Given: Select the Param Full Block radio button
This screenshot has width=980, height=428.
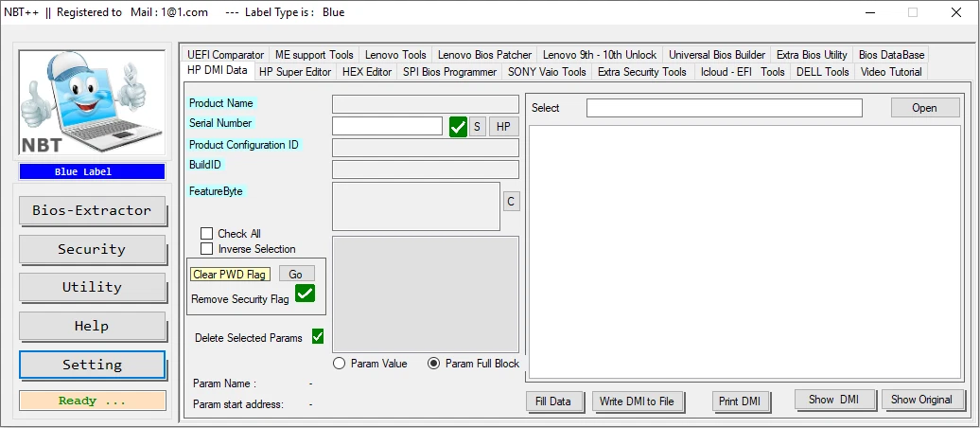Looking at the screenshot, I should 433,364.
